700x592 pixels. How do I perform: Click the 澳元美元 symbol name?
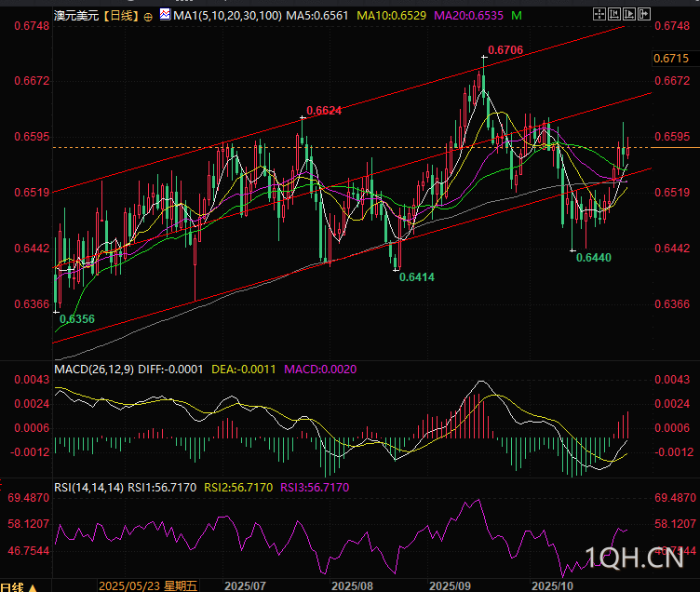click(77, 17)
